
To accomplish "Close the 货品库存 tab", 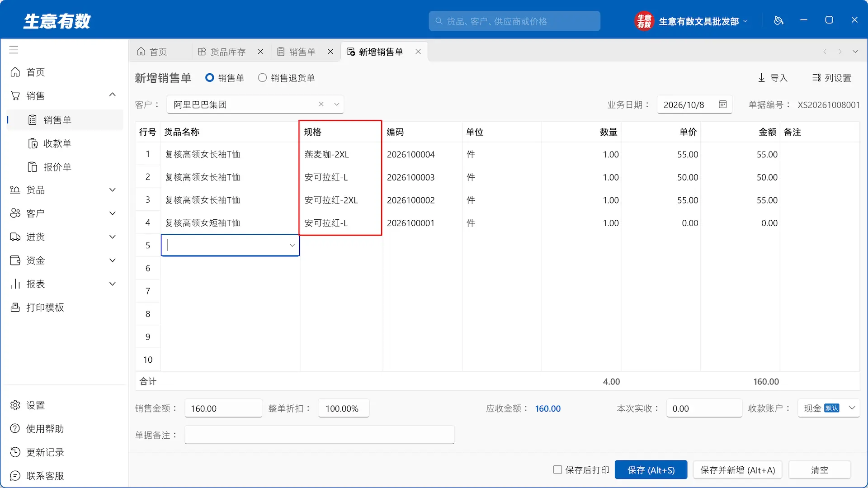I will 260,52.
